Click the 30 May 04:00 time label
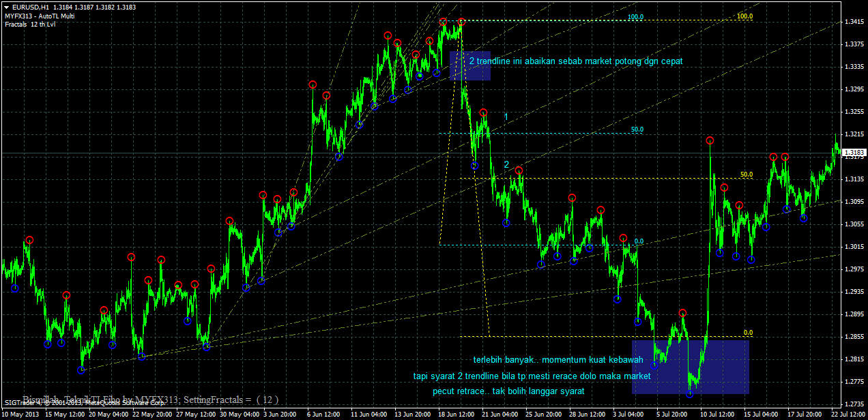This screenshot has height=420, width=868. pos(240,414)
